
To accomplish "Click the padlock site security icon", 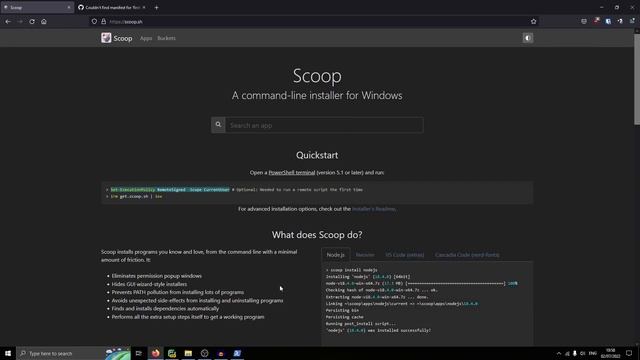I will click(x=104, y=22).
